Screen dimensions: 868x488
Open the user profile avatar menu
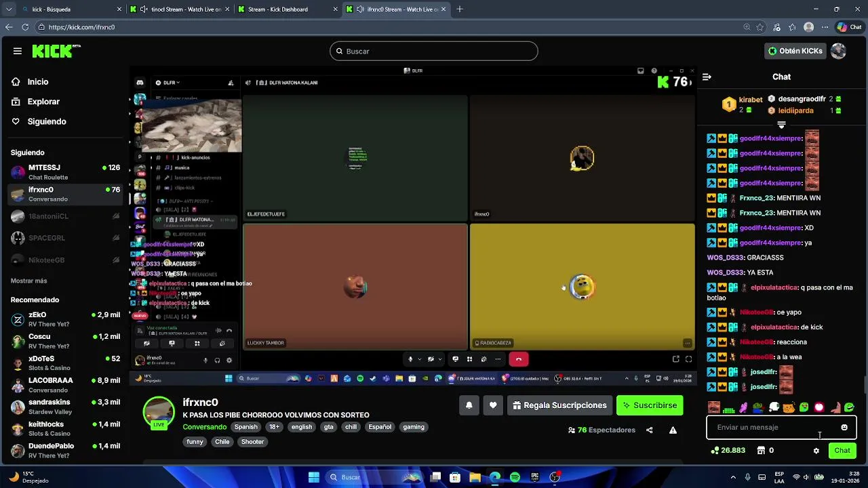[x=838, y=51]
